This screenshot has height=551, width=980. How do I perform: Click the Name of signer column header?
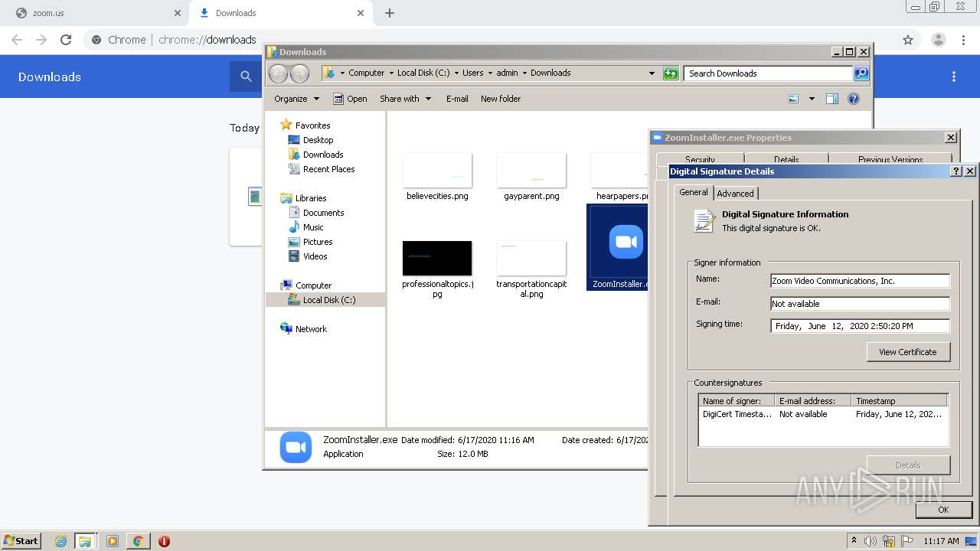[737, 401]
